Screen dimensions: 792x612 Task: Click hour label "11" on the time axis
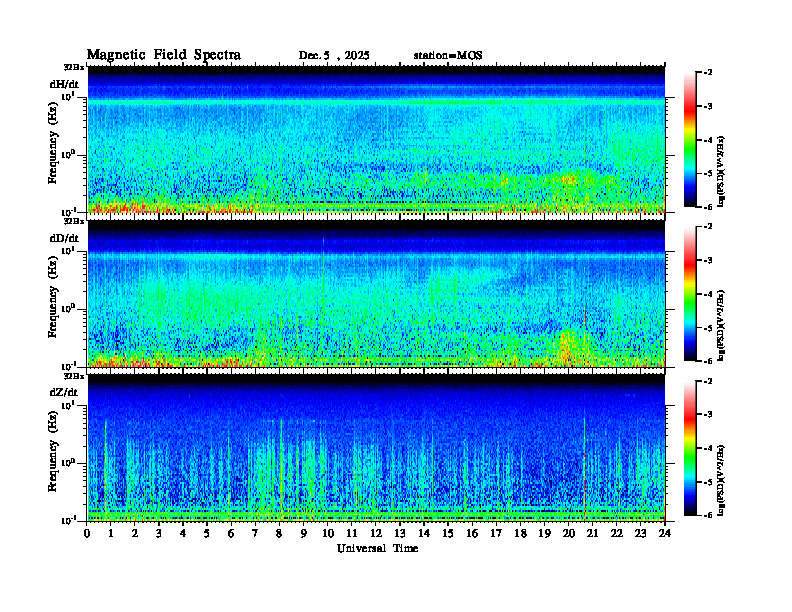[352, 533]
